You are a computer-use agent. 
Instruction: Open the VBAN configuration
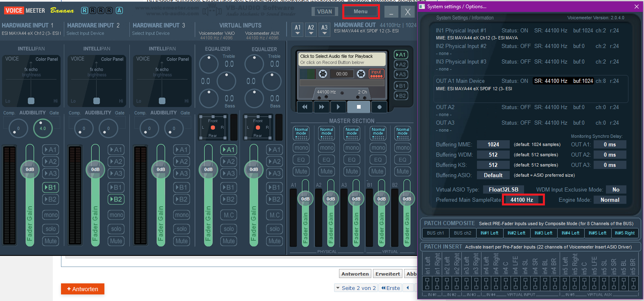[x=325, y=11]
